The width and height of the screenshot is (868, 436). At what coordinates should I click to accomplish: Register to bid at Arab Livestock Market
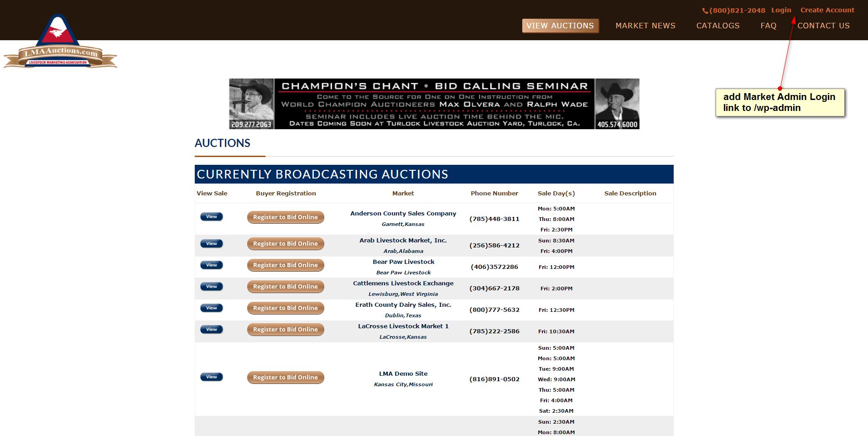click(x=286, y=244)
